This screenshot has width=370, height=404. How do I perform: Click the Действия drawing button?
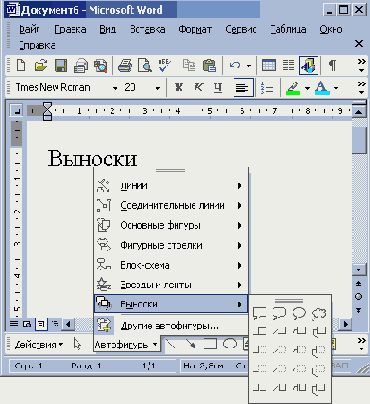point(39,344)
